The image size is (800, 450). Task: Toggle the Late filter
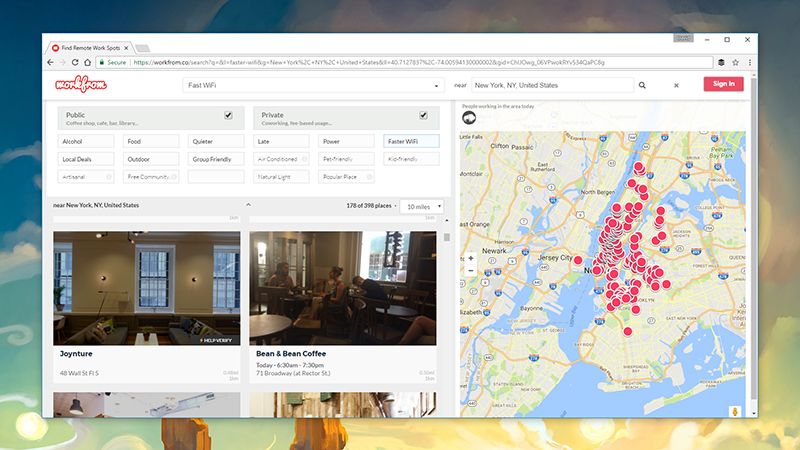click(281, 141)
